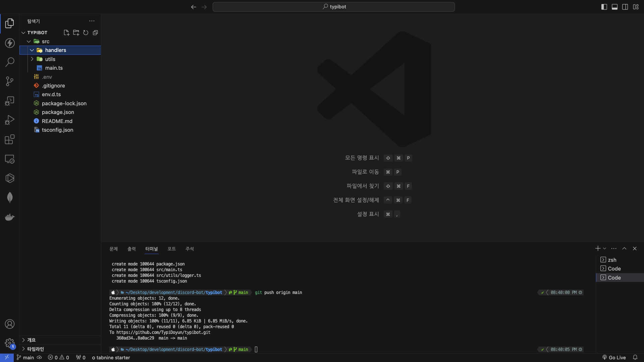Collapse the TYPIBOT root section
Viewport: 644px width, 362px height.
pyautogui.click(x=23, y=33)
